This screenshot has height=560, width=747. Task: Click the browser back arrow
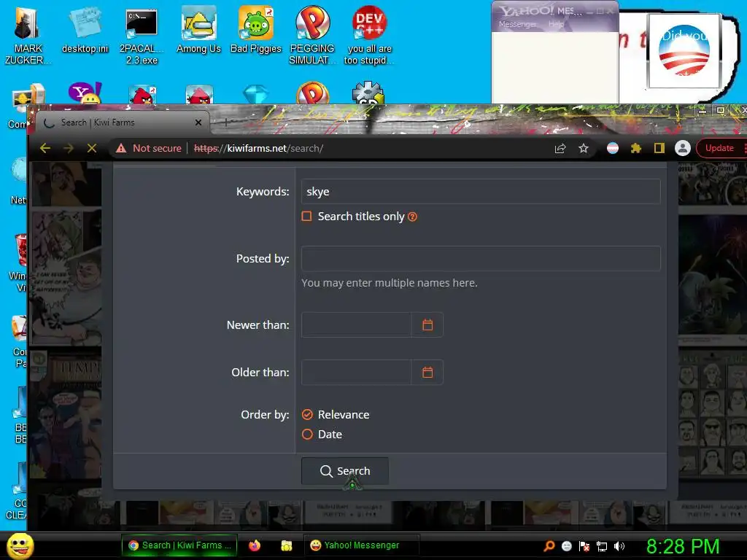pos(45,148)
